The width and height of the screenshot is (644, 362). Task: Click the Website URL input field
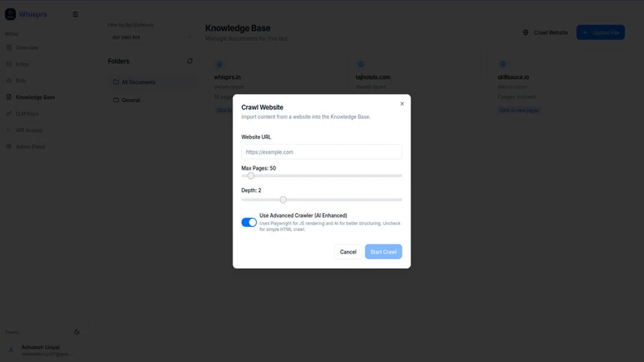coord(321,152)
